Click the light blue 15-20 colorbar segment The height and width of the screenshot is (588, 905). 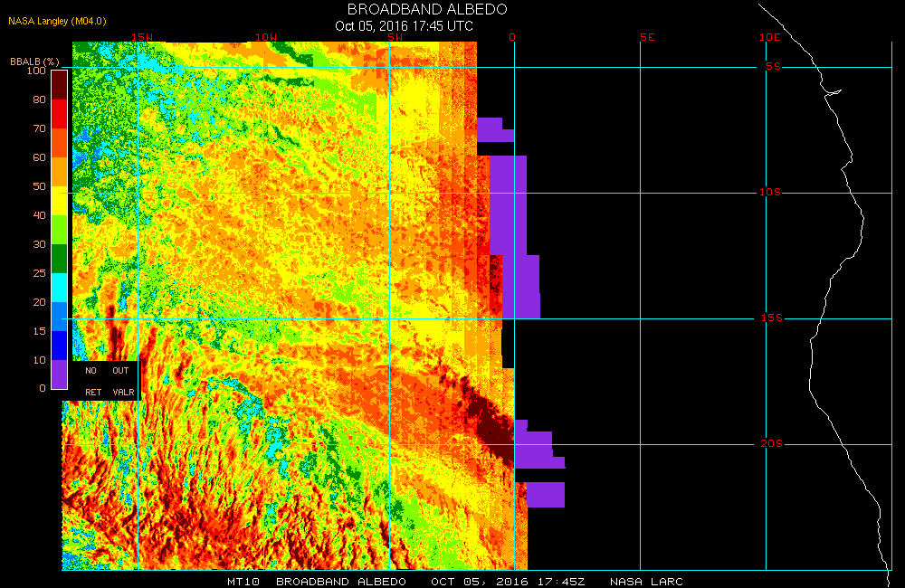[60, 317]
